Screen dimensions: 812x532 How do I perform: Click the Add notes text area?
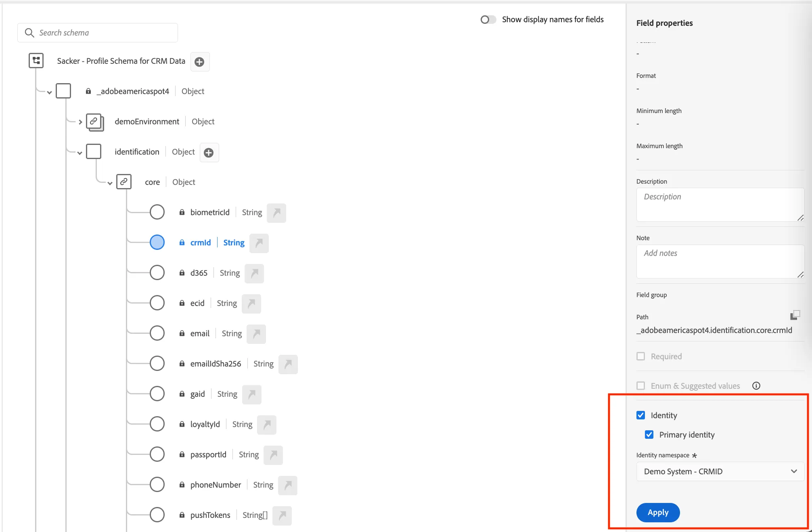click(x=720, y=262)
